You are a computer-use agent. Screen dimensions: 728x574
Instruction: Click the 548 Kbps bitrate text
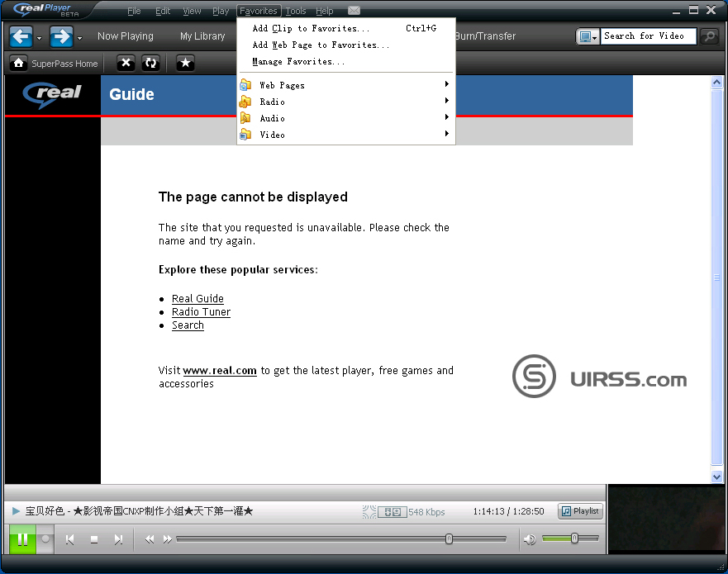coord(426,512)
